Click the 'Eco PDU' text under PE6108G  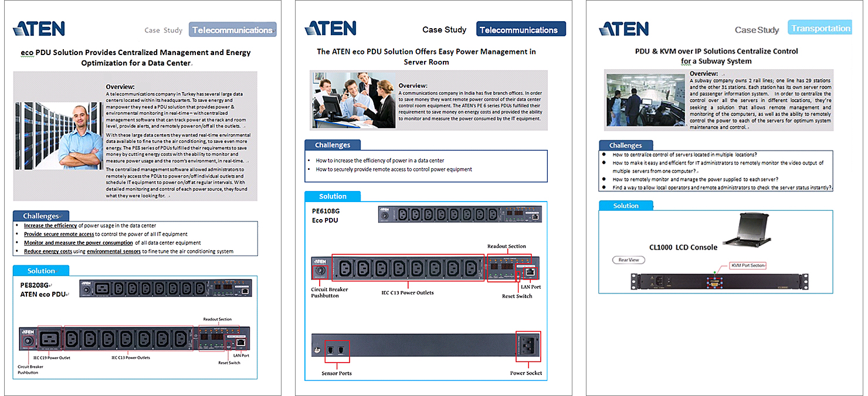325,220
